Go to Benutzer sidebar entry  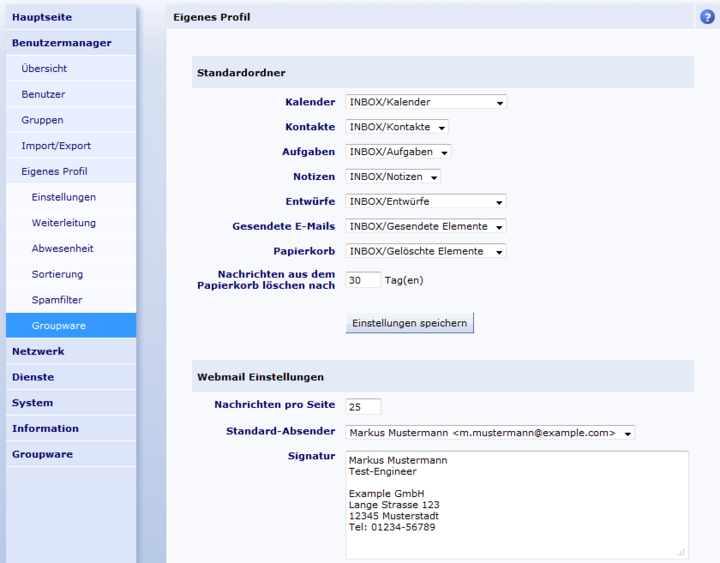point(71,94)
